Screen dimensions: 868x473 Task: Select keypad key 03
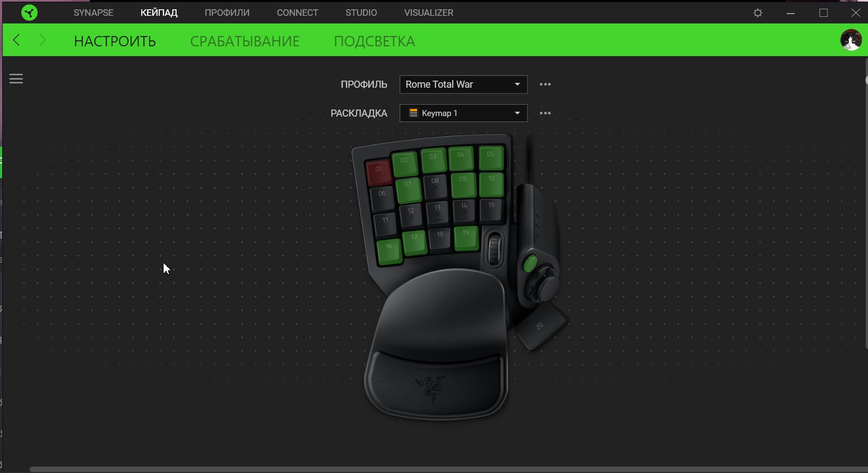click(433, 159)
